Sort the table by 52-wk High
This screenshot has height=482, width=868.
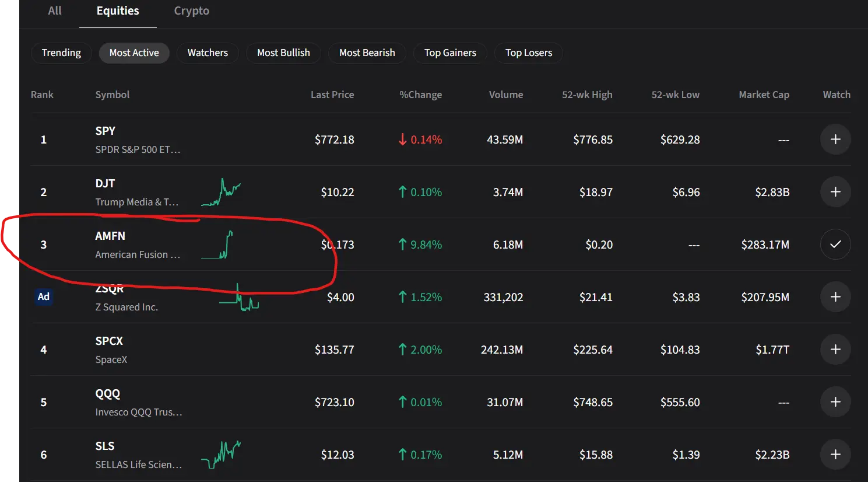tap(587, 95)
